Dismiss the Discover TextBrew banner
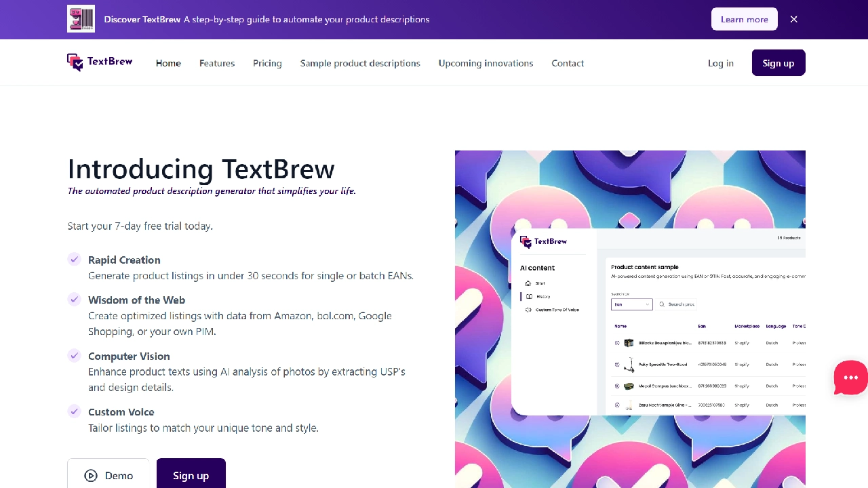868x488 pixels. [x=793, y=19]
